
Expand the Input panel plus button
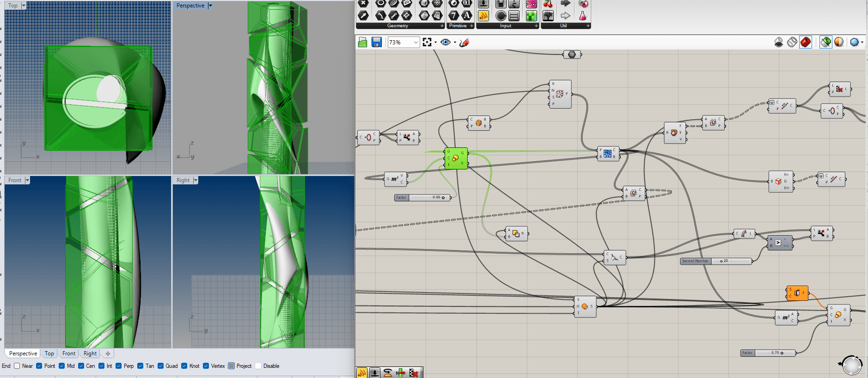pos(536,26)
